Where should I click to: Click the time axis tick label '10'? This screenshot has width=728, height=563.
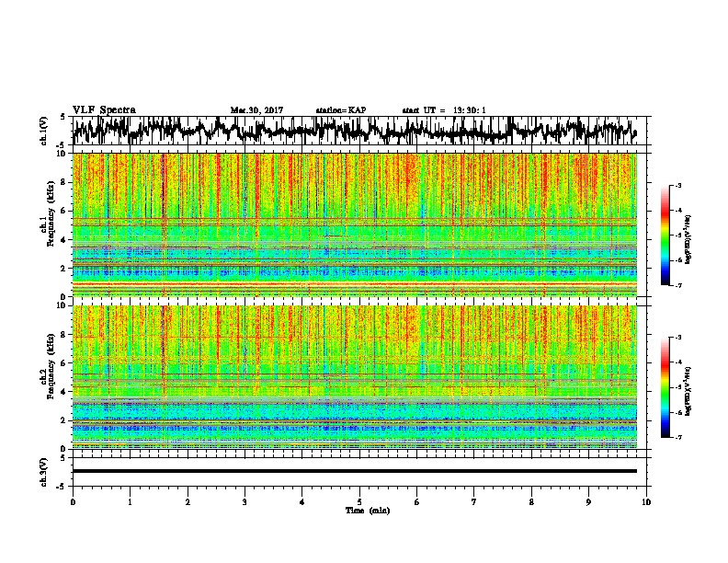[646, 502]
